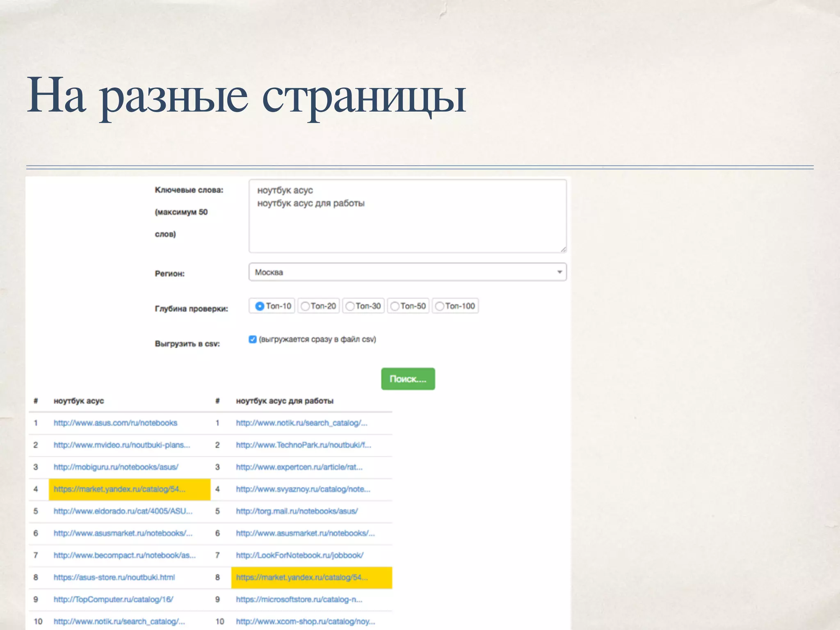The height and width of the screenshot is (630, 840).
Task: Open highlighted market.yandex link in second column
Action: 302,577
